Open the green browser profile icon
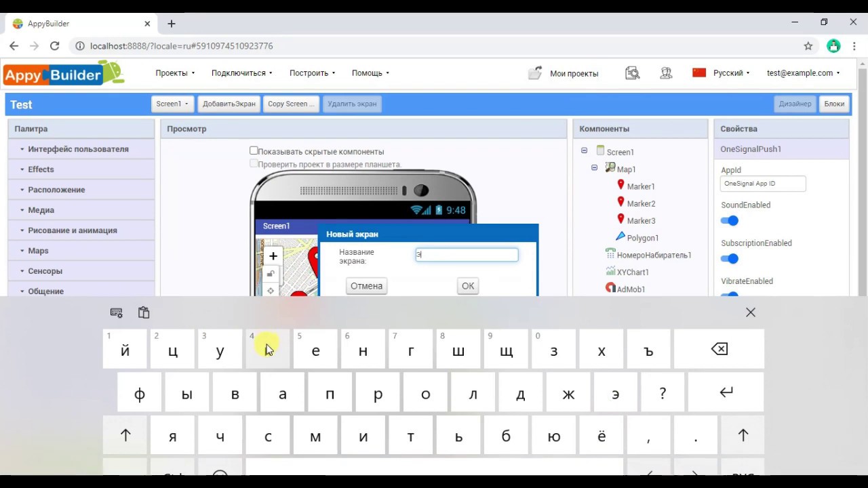This screenshot has width=868, height=488. (834, 46)
